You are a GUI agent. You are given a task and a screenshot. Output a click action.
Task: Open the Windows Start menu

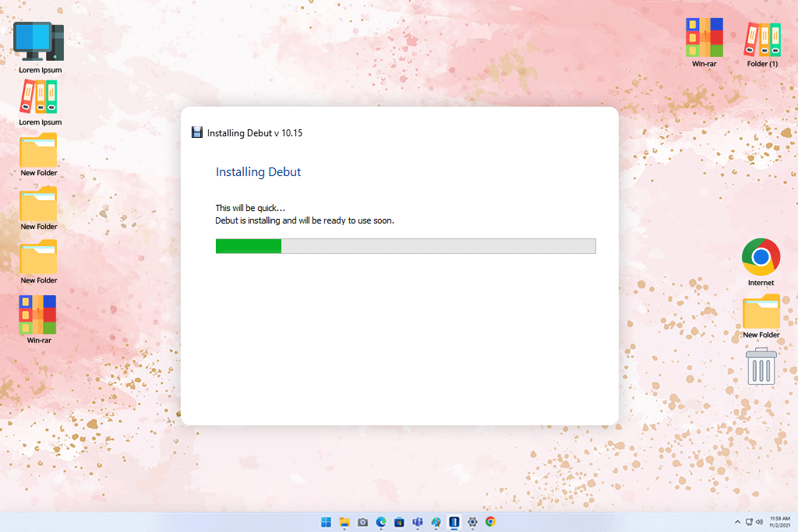click(327, 523)
